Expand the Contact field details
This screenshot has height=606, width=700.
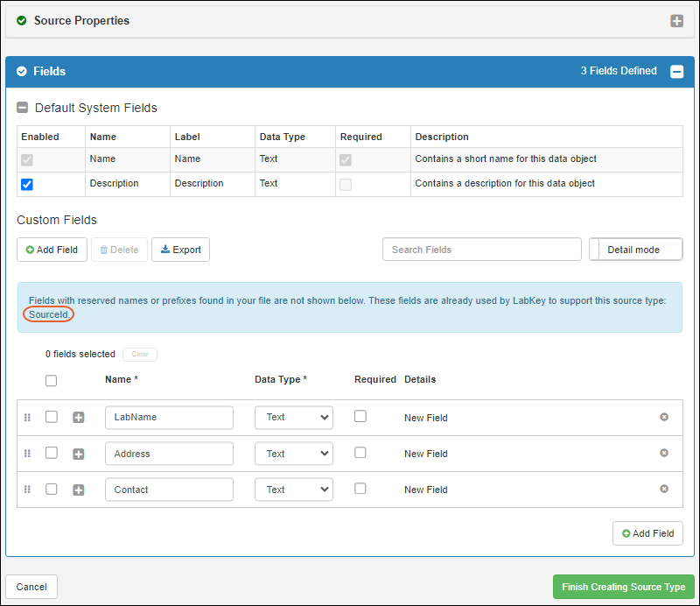coord(79,490)
